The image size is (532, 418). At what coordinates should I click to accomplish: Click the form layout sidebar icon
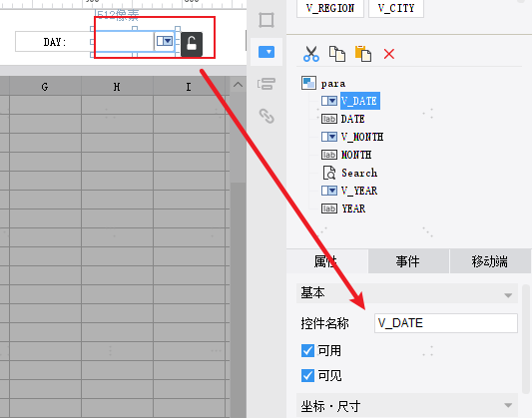(266, 84)
